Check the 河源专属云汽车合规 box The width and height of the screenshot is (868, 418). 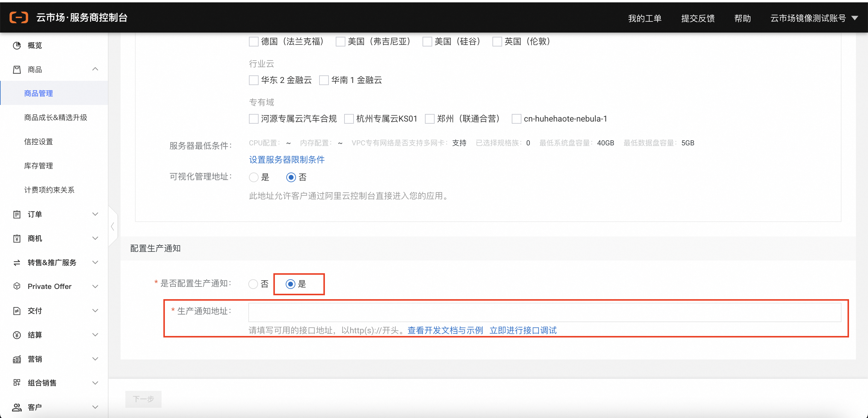click(x=253, y=119)
